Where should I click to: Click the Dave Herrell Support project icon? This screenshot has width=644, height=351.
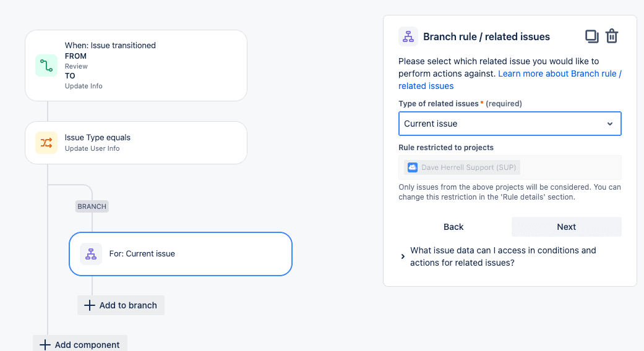click(x=413, y=167)
